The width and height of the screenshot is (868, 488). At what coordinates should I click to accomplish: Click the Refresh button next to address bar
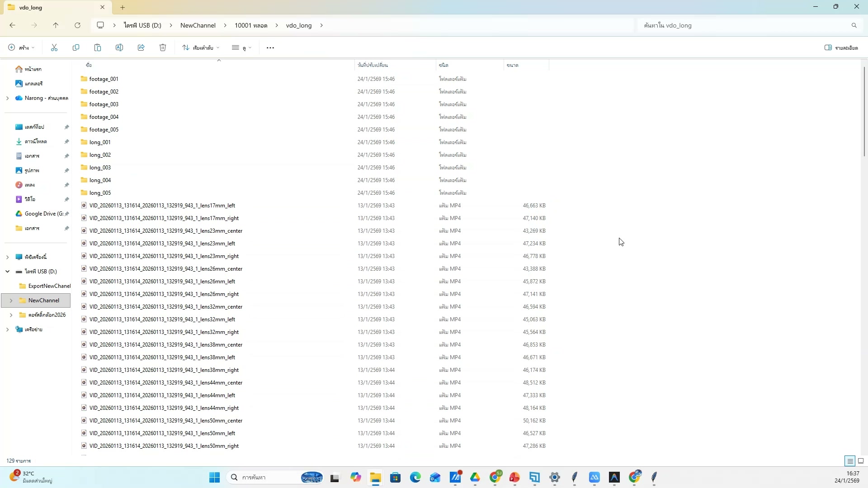point(77,25)
